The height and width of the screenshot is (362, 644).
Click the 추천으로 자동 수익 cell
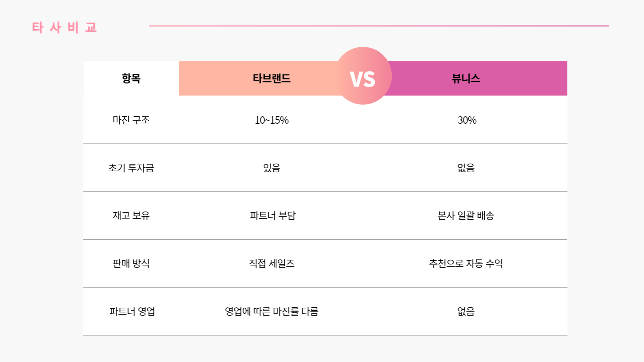pyautogui.click(x=466, y=263)
